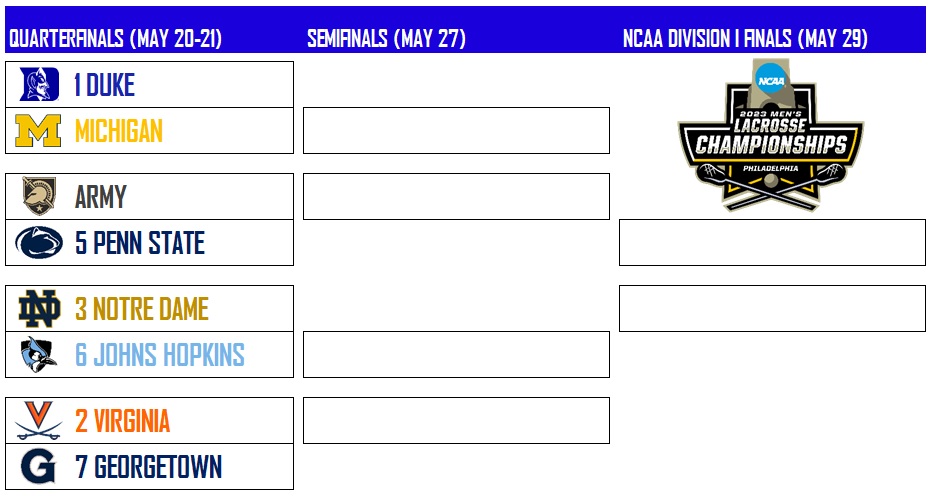Click the 3 Notre Dame team name

tap(142, 309)
